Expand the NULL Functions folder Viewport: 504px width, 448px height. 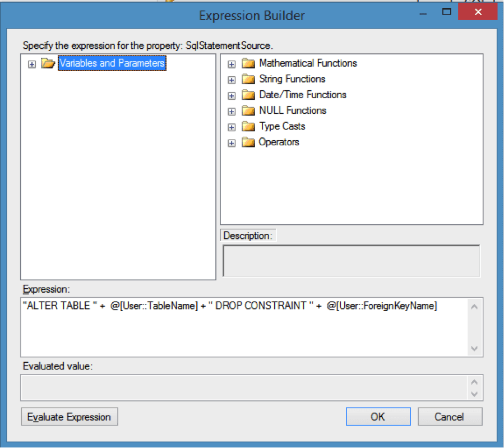[x=232, y=112]
